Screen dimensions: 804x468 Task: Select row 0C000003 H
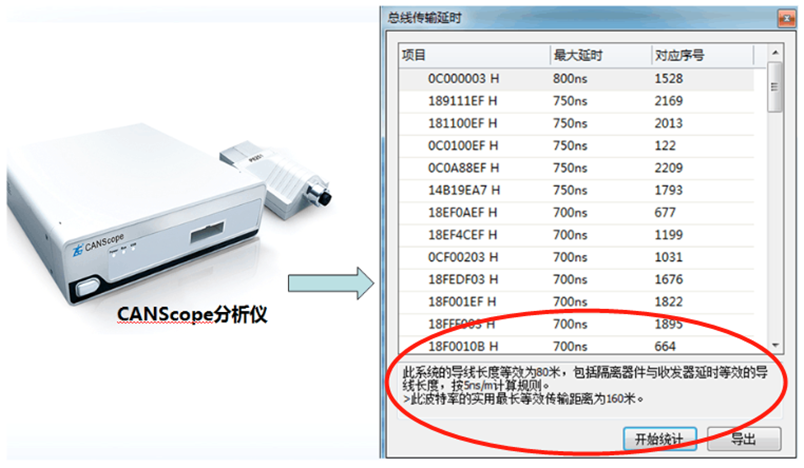click(x=577, y=79)
